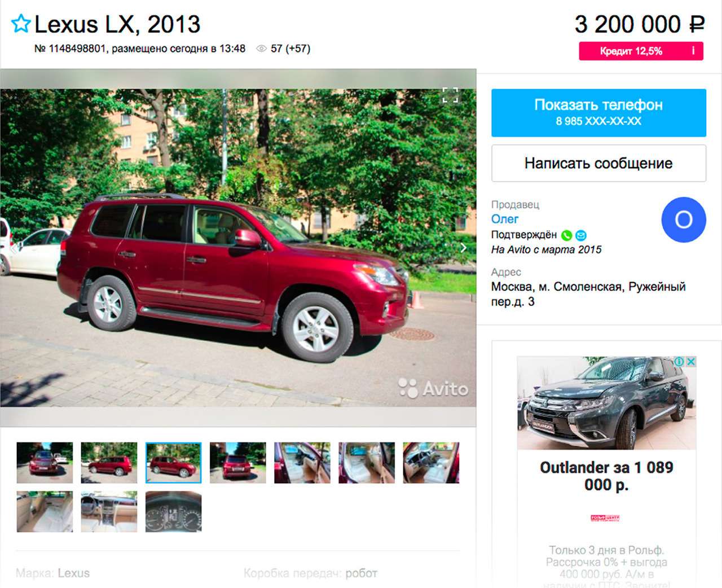Viewport: 722px width, 588px height.
Task: Select first thumbnail of front car view
Action: click(x=45, y=463)
